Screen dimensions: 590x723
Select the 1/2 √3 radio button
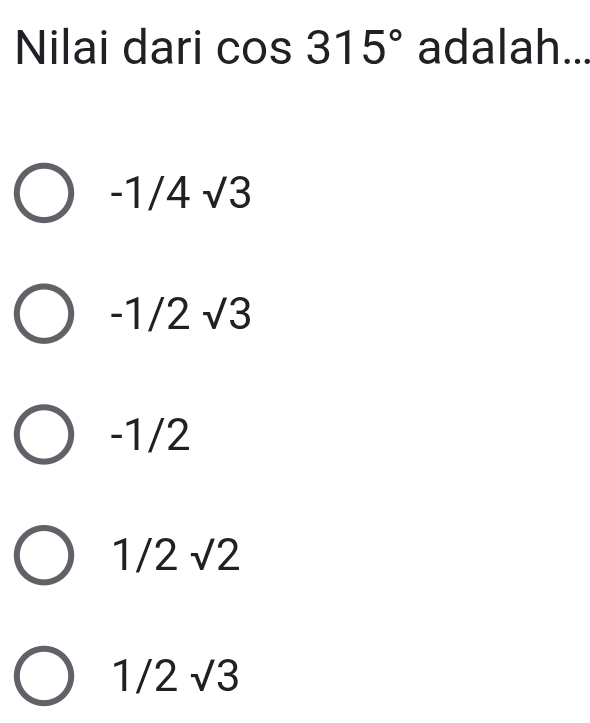click(44, 676)
